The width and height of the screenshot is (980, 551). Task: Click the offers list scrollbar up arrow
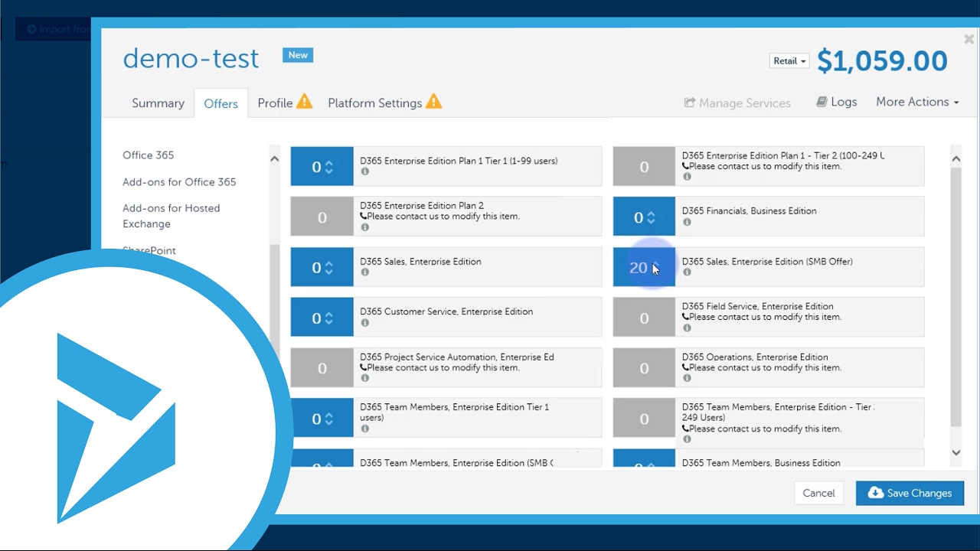tap(955, 158)
